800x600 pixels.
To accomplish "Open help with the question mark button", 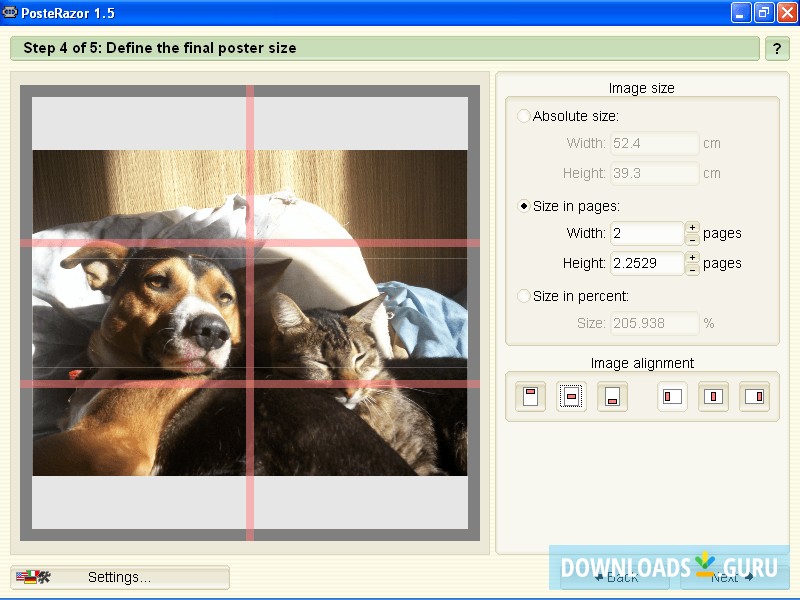I will point(777,48).
